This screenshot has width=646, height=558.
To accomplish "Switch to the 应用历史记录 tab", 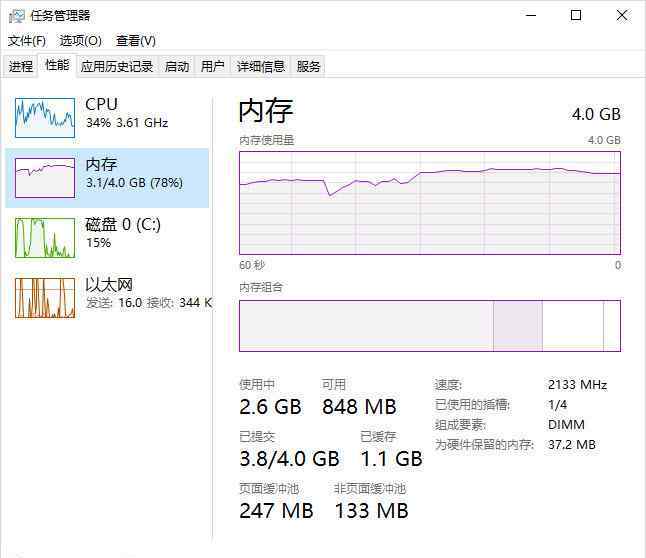I will (117, 66).
